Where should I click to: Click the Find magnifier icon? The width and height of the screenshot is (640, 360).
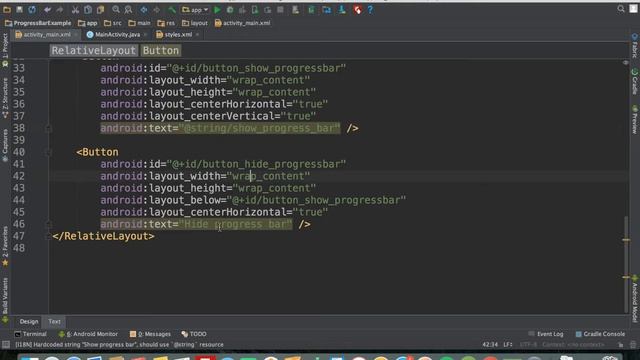coord(116,9)
